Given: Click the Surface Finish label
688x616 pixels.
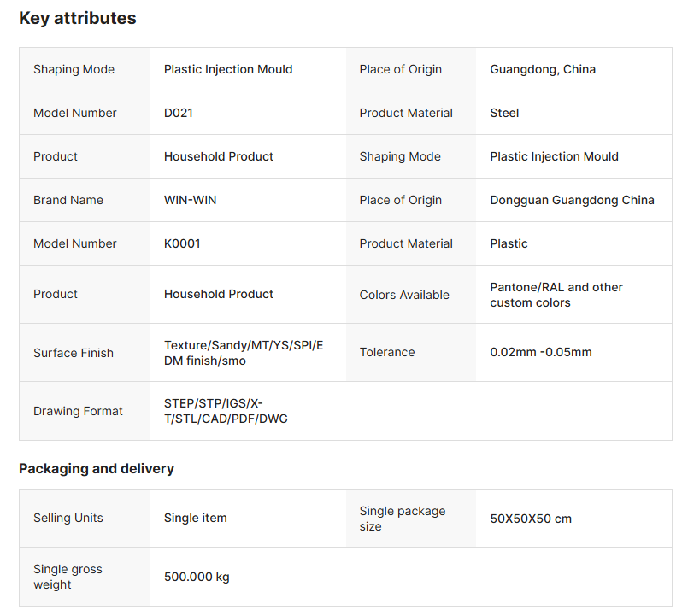Looking at the screenshot, I should [74, 353].
